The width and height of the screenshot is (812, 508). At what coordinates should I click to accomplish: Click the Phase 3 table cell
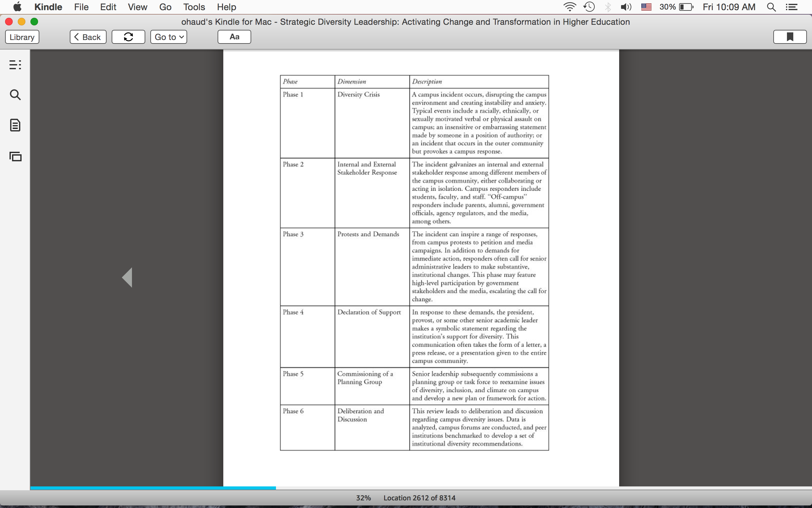[x=307, y=267]
